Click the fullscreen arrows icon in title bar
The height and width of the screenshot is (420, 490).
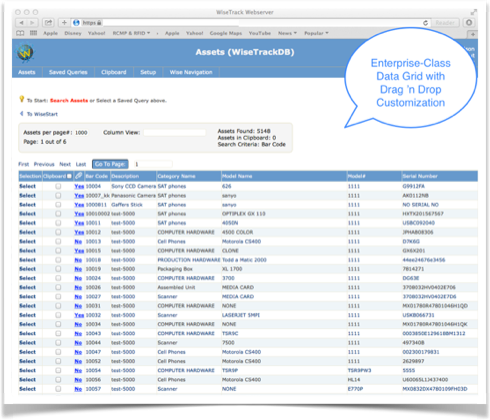point(473,12)
